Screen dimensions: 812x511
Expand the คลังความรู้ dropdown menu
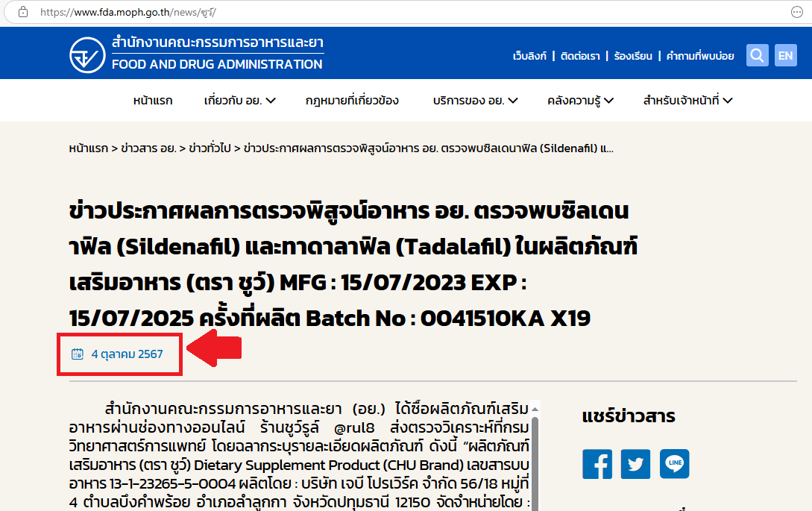coord(581,101)
